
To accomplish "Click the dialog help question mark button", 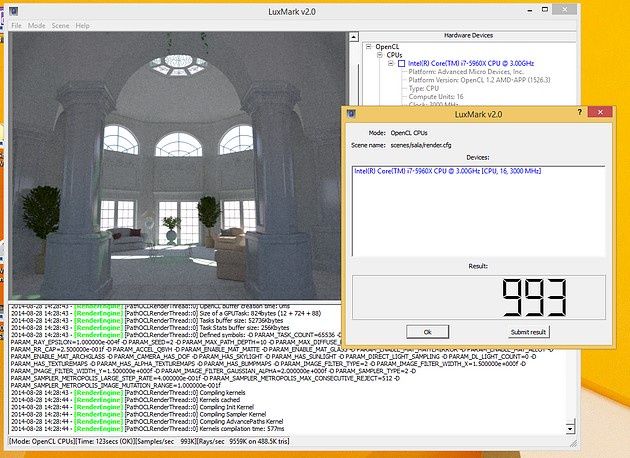I will point(579,112).
